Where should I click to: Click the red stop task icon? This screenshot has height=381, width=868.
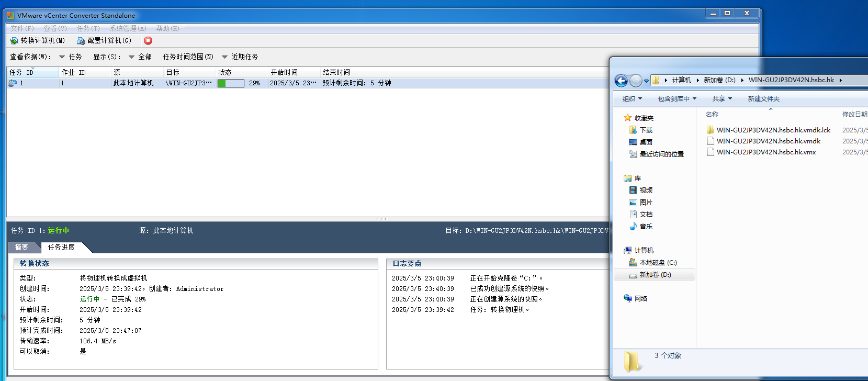(148, 40)
